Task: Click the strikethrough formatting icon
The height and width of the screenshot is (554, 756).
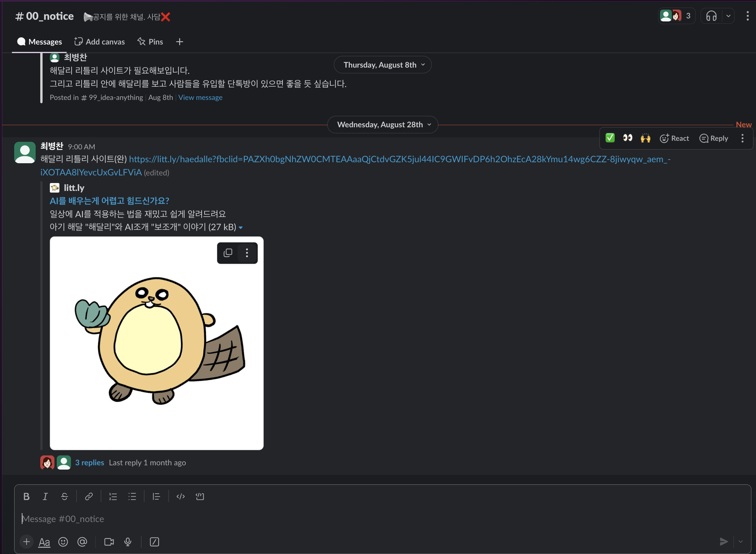Action: coord(65,497)
